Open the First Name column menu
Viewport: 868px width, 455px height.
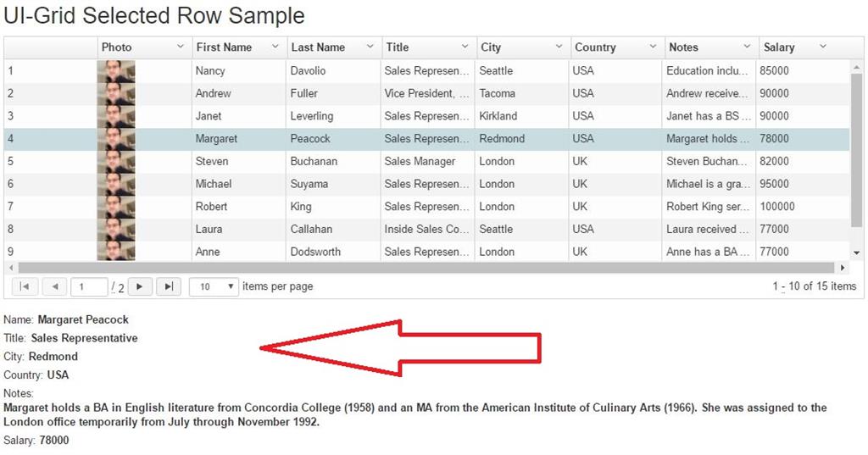click(x=275, y=47)
